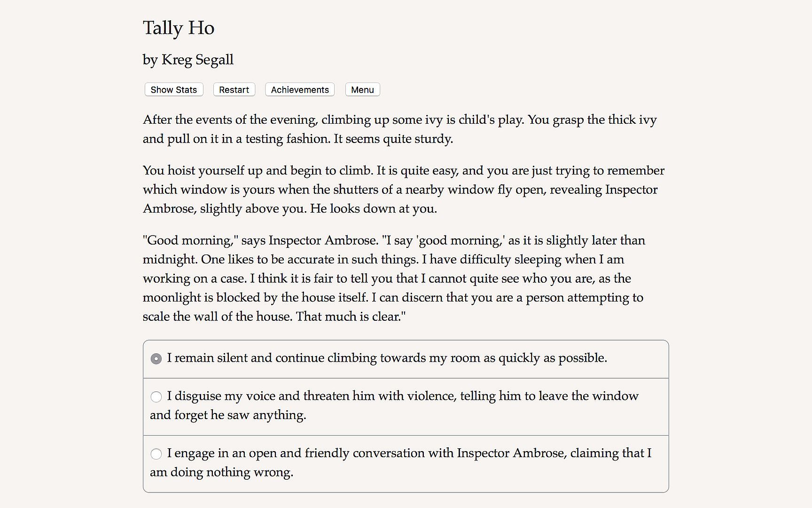Open the game Menu

pyautogui.click(x=362, y=90)
